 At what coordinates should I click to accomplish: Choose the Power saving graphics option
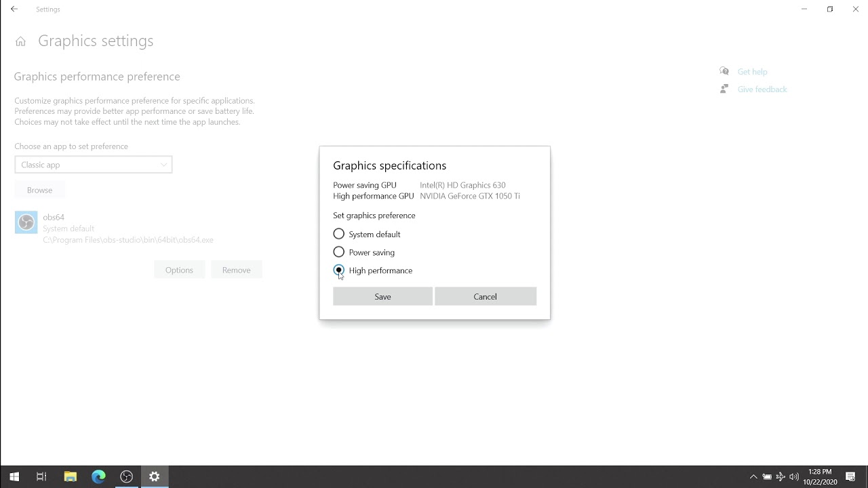coord(339,252)
